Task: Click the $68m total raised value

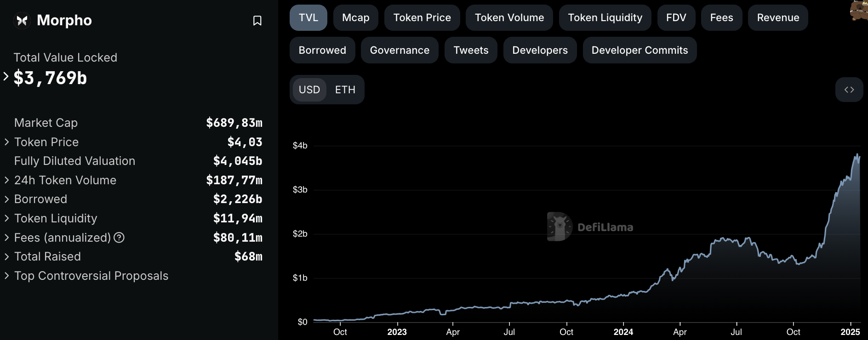Action: [248, 256]
